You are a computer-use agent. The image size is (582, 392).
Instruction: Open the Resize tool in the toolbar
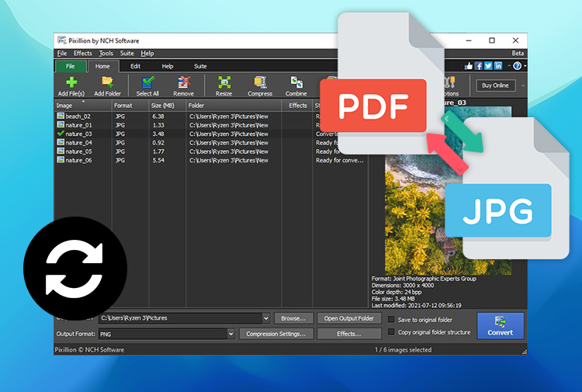point(223,86)
